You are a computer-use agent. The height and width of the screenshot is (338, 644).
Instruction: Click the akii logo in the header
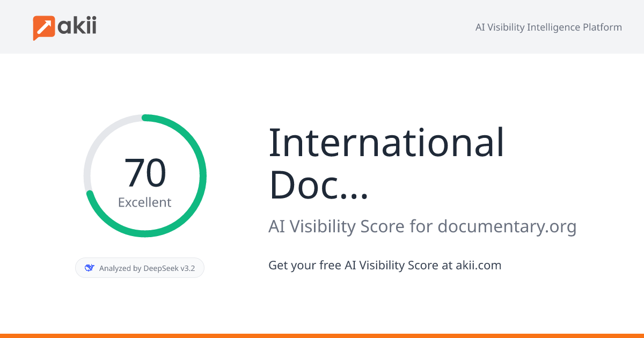tap(64, 26)
